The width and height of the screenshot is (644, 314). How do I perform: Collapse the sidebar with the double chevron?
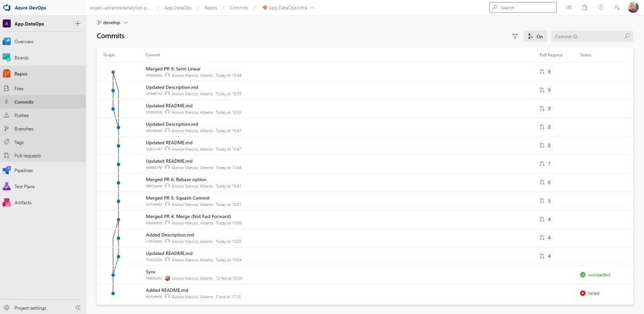(78, 308)
